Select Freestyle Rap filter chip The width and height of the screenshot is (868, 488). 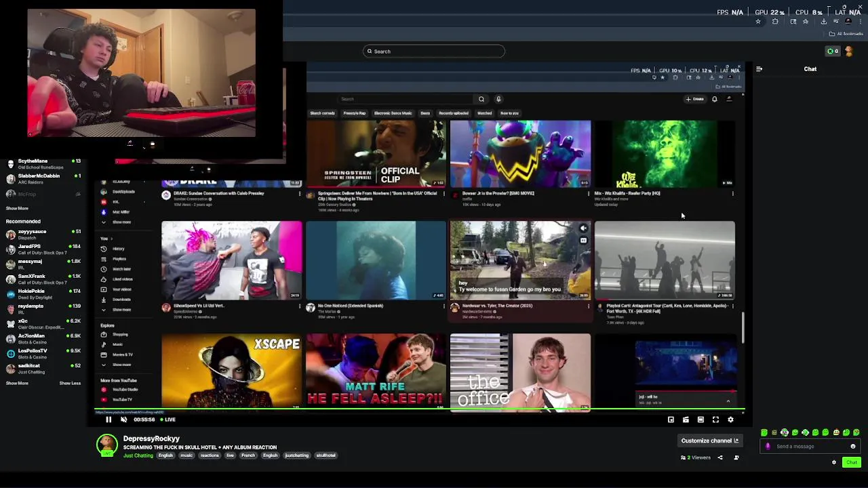tap(354, 113)
